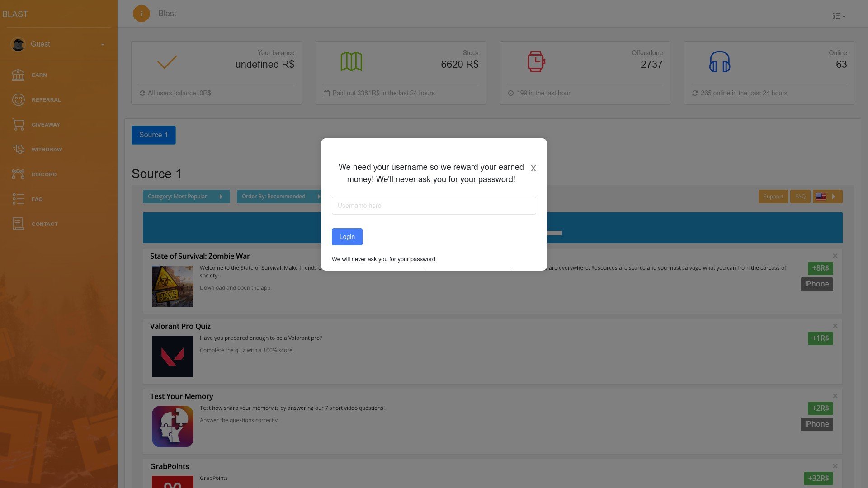Image resolution: width=868 pixels, height=488 pixels.
Task: Expand the Category Most Popular dropdown
Action: click(186, 196)
